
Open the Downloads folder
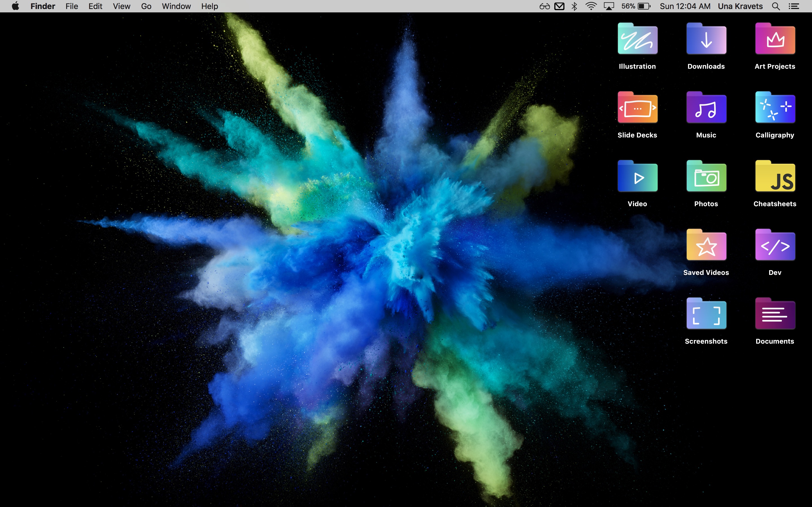pos(706,39)
